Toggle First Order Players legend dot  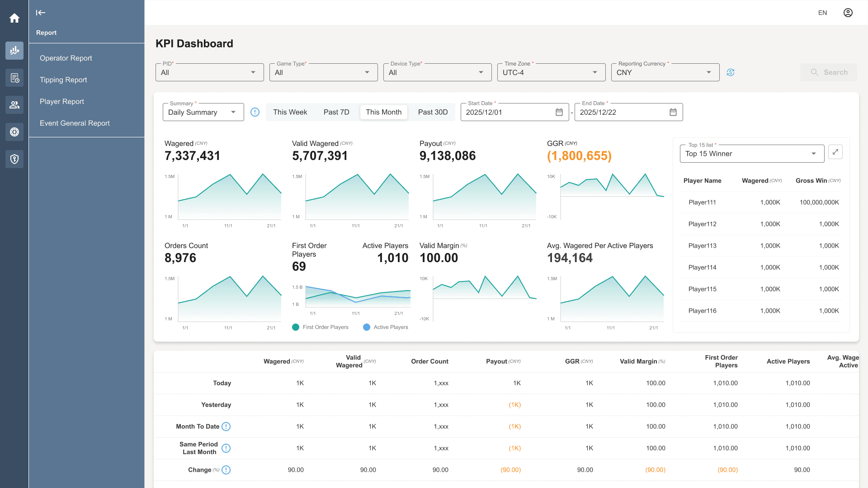[296, 327]
